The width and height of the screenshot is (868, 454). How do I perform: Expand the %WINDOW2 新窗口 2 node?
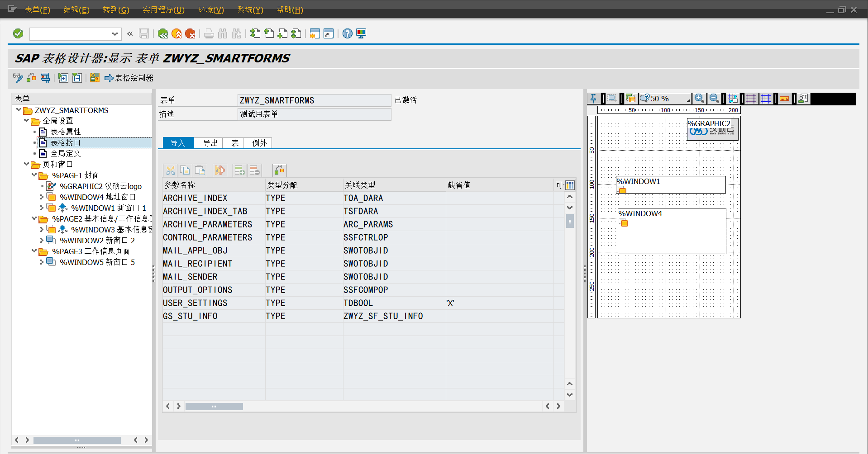click(42, 241)
